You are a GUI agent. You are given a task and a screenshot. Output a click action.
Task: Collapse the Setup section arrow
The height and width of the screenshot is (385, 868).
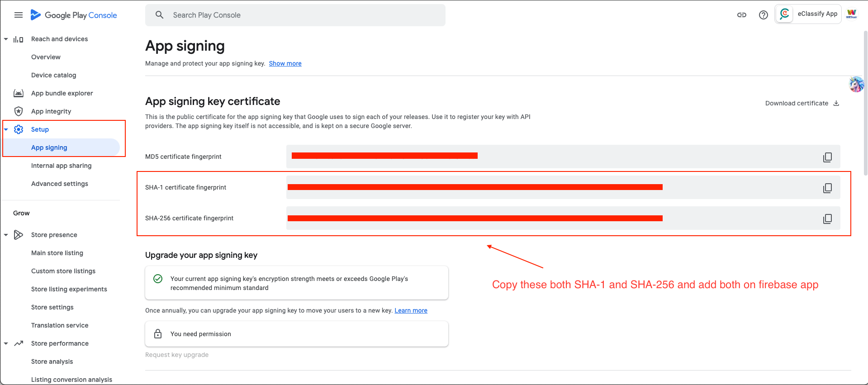[6, 129]
